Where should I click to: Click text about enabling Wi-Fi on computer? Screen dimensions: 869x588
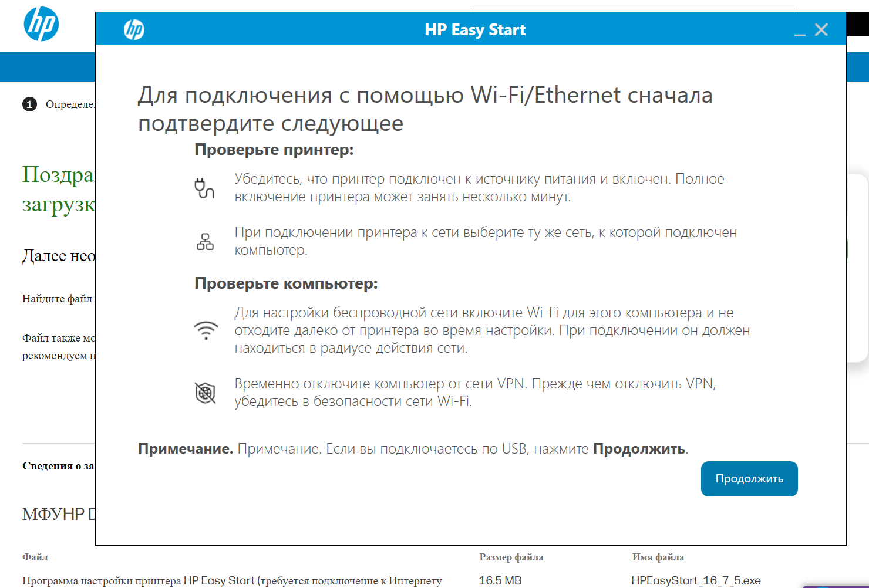point(492,330)
